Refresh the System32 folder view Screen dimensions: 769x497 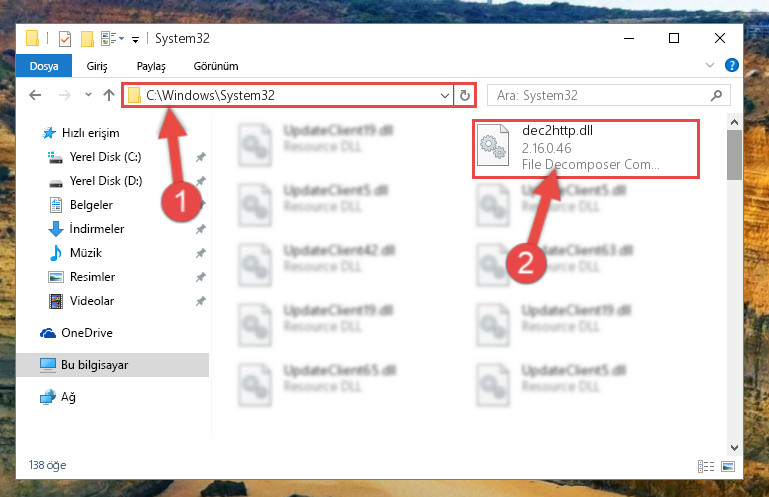(465, 95)
